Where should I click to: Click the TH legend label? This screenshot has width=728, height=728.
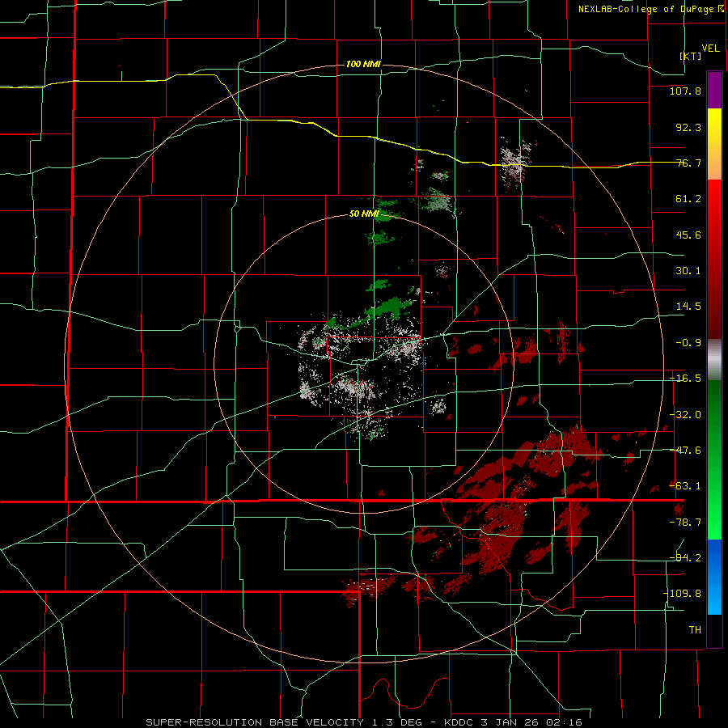click(695, 630)
